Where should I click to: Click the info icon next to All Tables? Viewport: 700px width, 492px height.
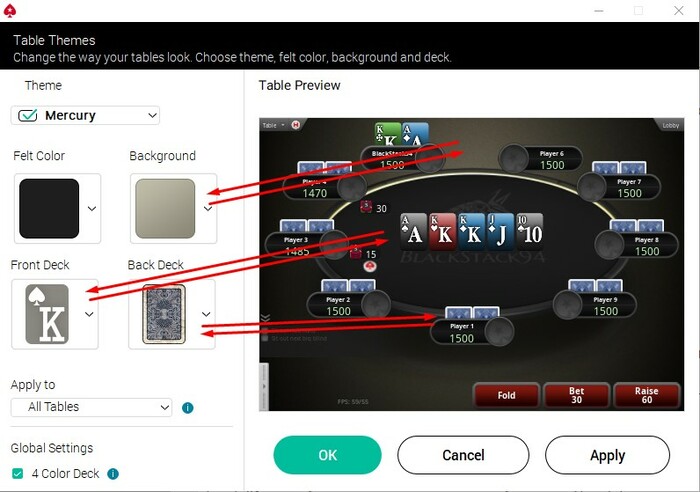(188, 408)
